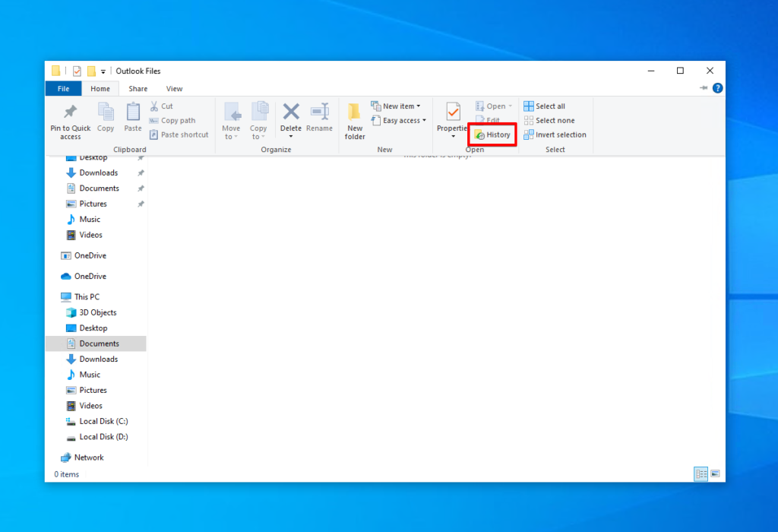Open the File menu
The image size is (778, 532).
[63, 88]
